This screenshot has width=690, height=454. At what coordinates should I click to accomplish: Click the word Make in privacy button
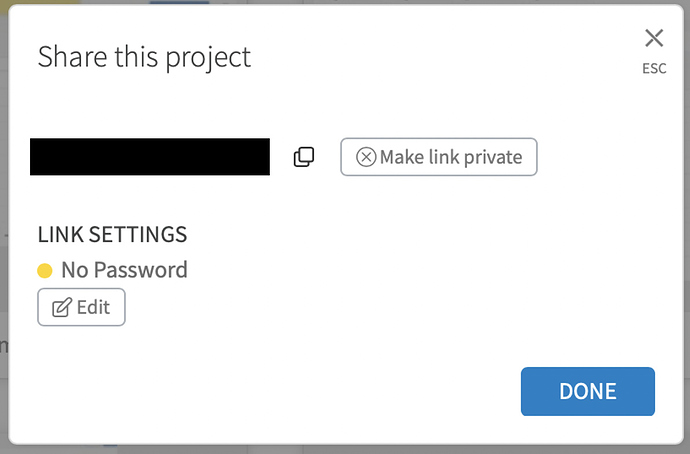[x=400, y=157]
